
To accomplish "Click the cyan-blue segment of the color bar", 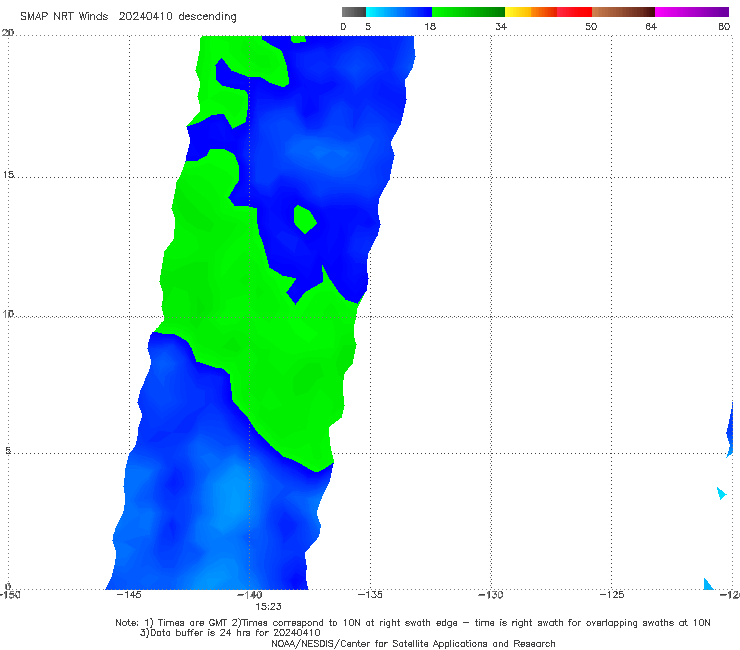I will [399, 12].
